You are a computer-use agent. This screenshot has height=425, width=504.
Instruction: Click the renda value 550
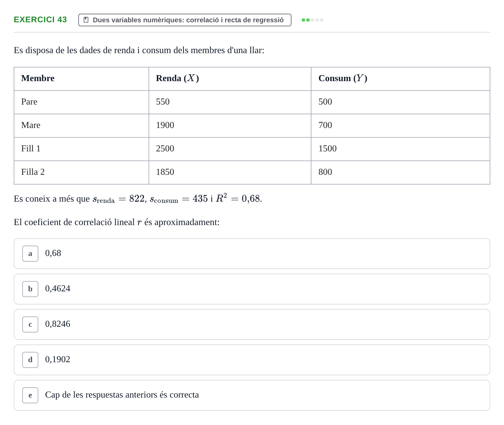[163, 102]
